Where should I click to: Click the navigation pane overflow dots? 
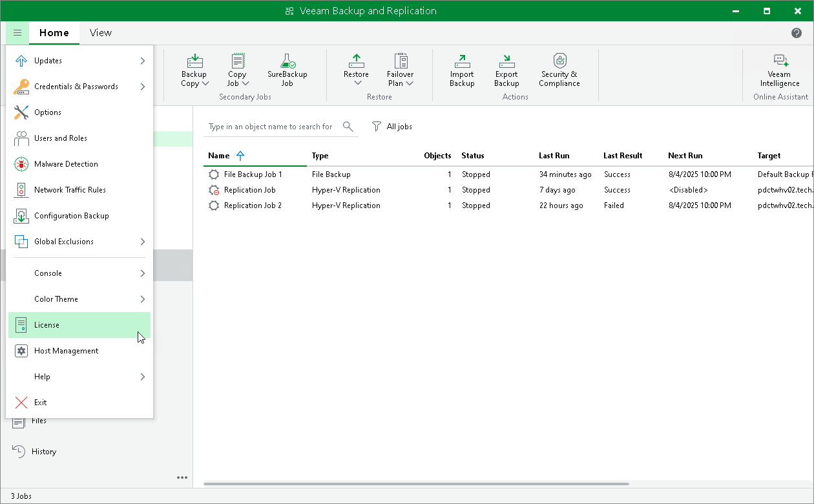tap(182, 478)
